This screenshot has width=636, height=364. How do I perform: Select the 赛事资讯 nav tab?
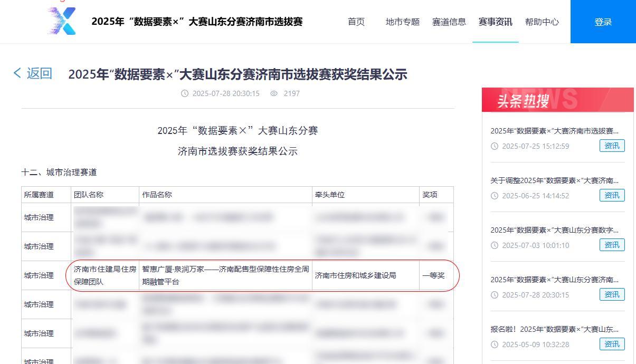(496, 22)
